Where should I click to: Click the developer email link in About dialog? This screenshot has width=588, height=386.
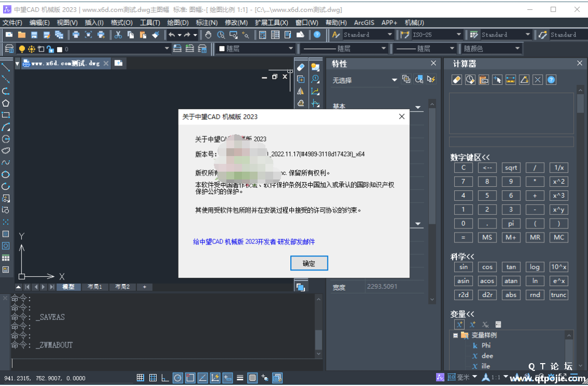point(254,242)
